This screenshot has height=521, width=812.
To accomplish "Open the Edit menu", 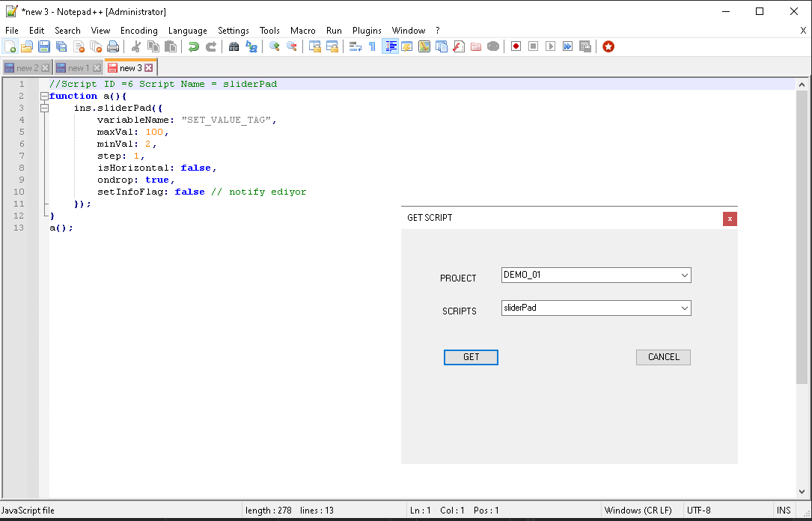I will pyautogui.click(x=36, y=31).
